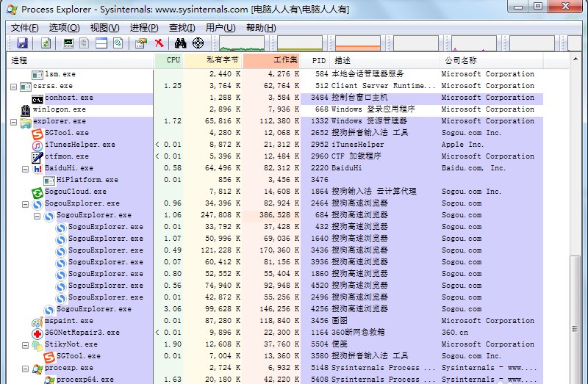Open System Information graph toolbar icon
This screenshot has width=588, height=384.
[68, 43]
